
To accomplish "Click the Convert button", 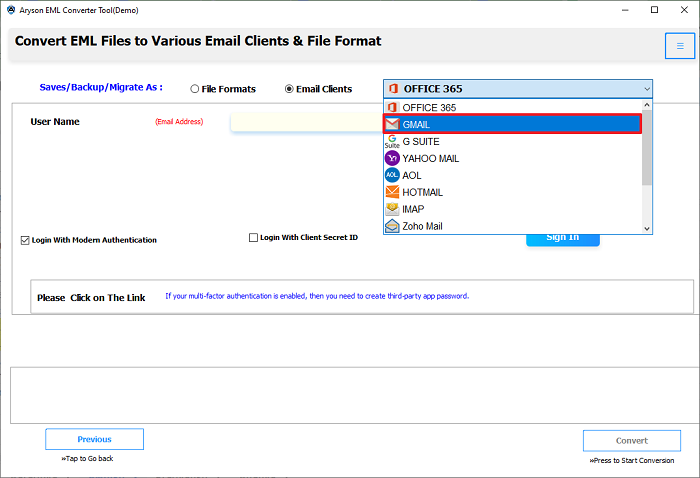I will click(x=632, y=441).
